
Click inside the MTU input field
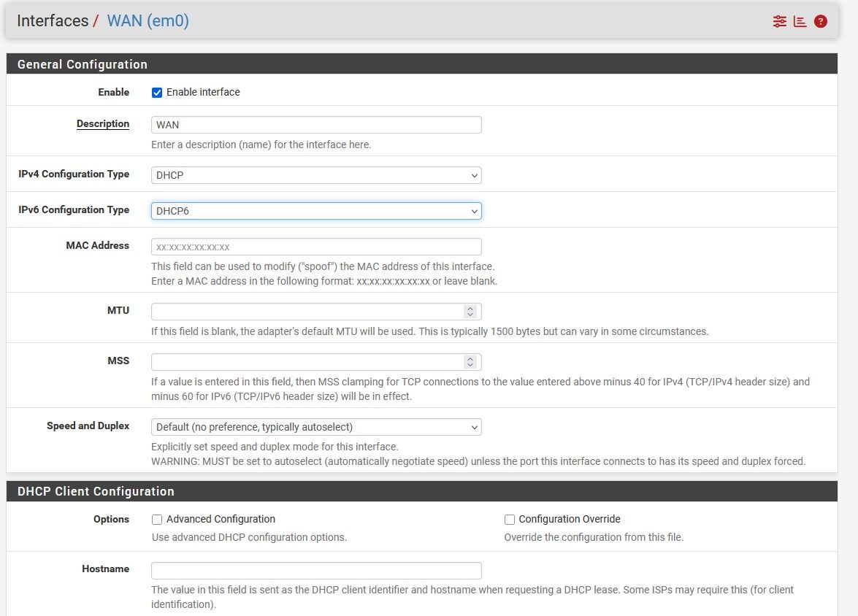307,312
